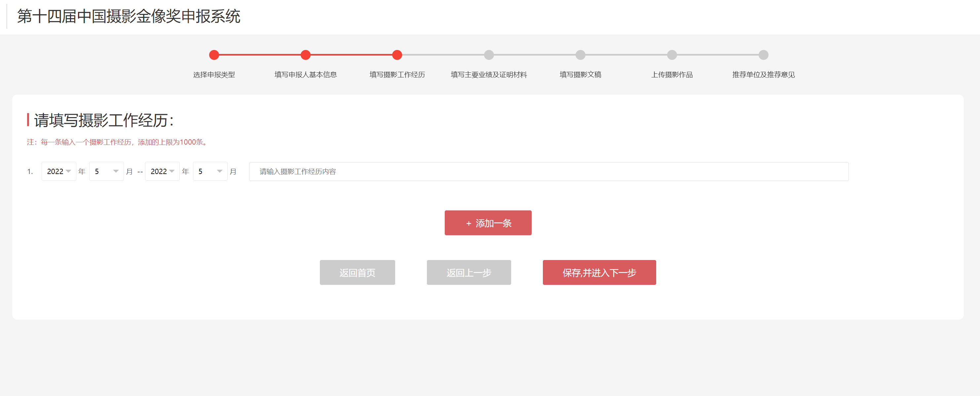The width and height of the screenshot is (980, 396).
Task: Open the start year dropdown showing 2022
Action: pos(58,171)
